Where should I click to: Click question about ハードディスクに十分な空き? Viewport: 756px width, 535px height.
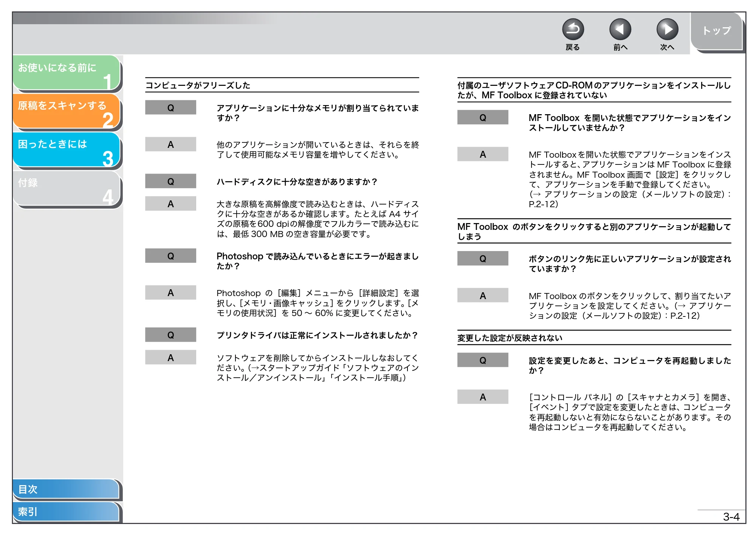tap(297, 182)
